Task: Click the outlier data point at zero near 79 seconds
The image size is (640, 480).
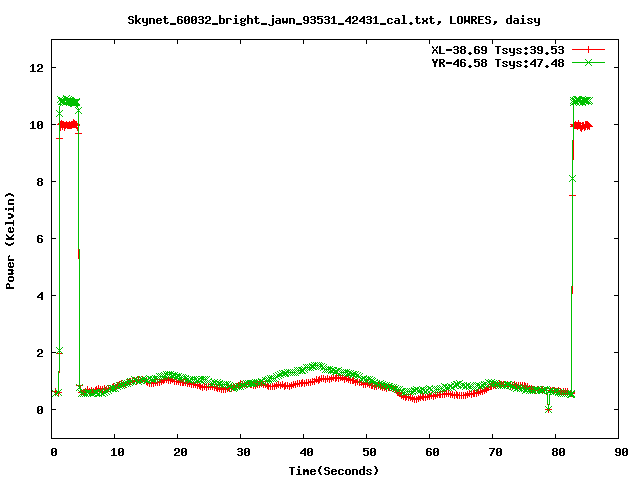Action: click(548, 409)
